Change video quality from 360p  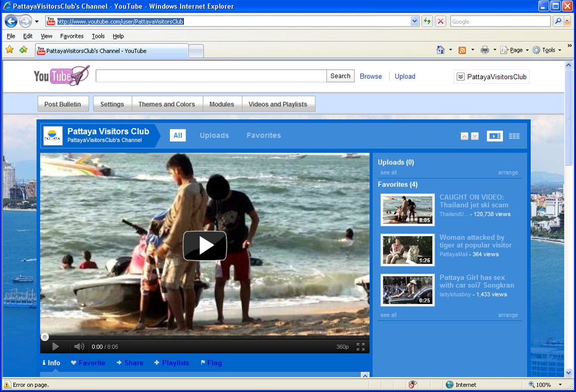click(342, 347)
